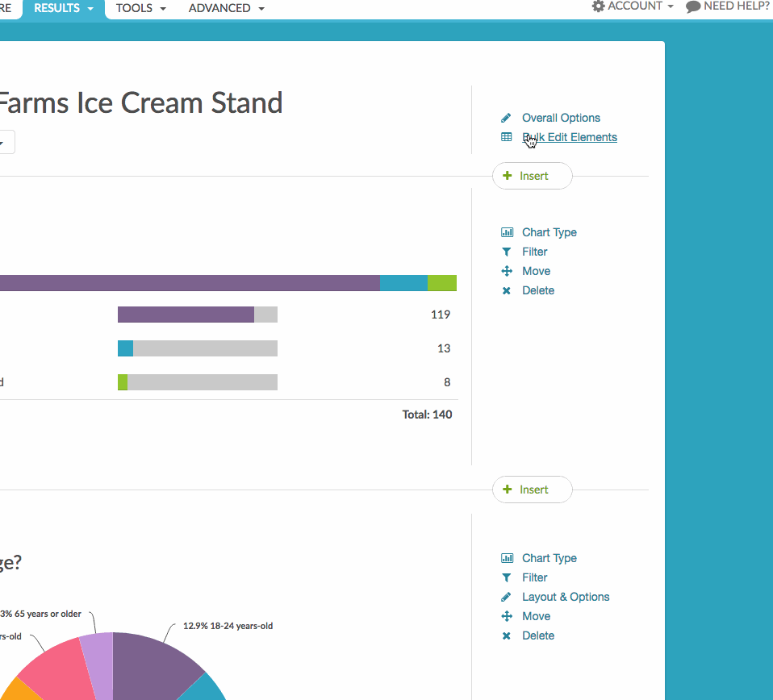Click the bar with value 8
Screen dimensions: 773x700
click(x=198, y=382)
